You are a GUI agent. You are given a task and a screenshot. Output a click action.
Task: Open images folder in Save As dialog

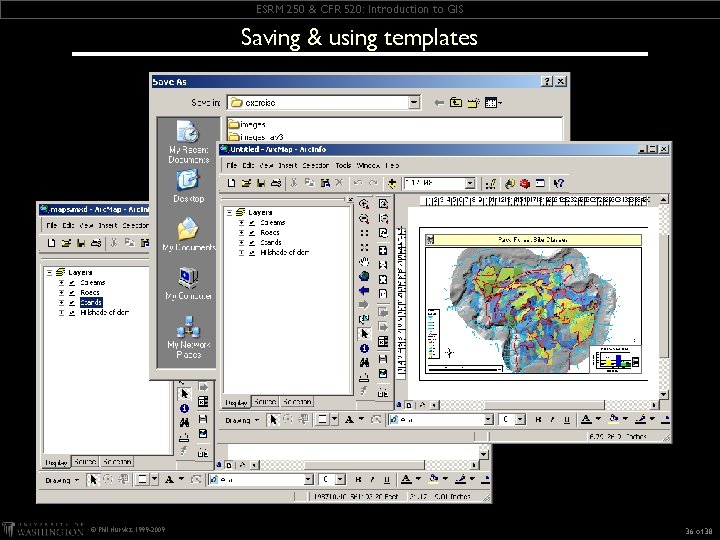click(247, 124)
